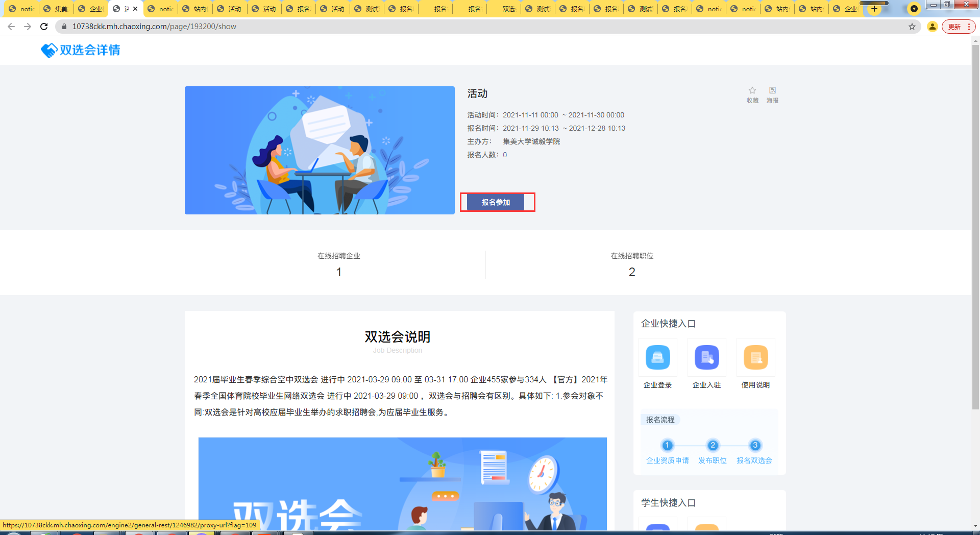Open the event banner illustration
This screenshot has height=535, width=980.
320,150
